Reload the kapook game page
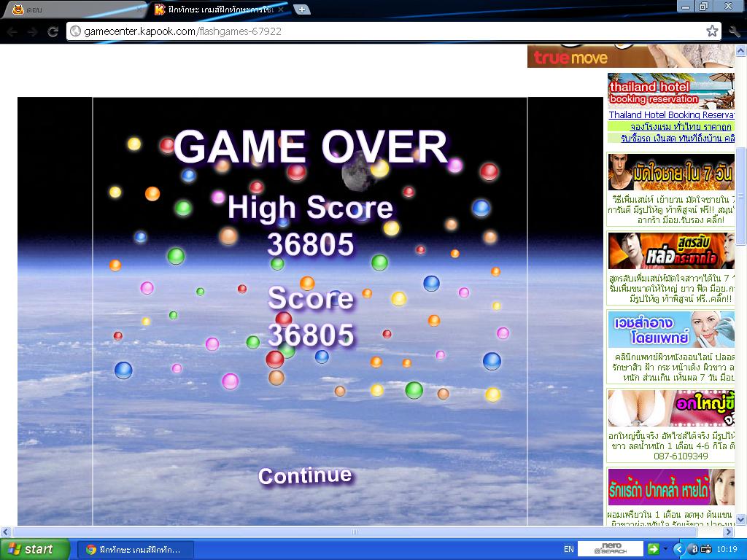This screenshot has width=747, height=560. (x=53, y=31)
